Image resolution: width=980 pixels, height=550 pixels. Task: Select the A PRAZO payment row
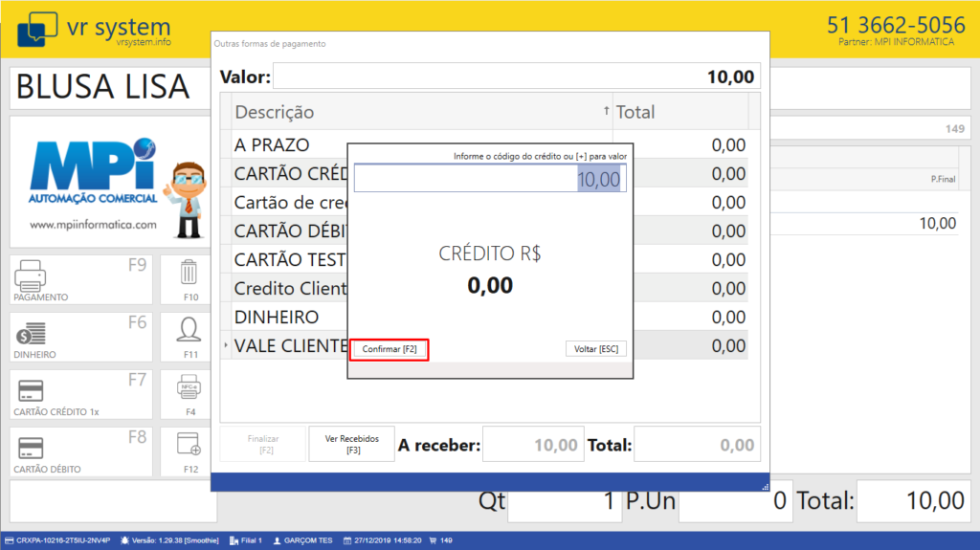287,144
